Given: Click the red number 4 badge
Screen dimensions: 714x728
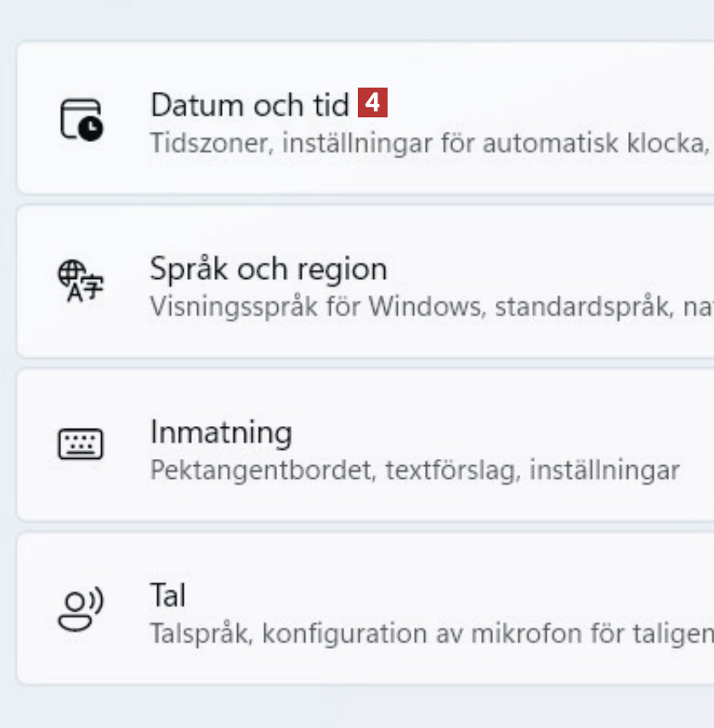Looking at the screenshot, I should (x=372, y=104).
